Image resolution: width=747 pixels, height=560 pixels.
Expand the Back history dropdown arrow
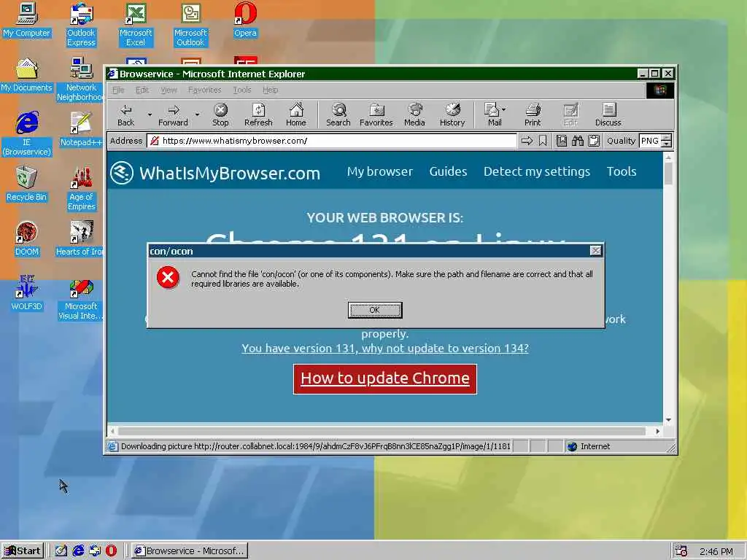[x=150, y=114]
